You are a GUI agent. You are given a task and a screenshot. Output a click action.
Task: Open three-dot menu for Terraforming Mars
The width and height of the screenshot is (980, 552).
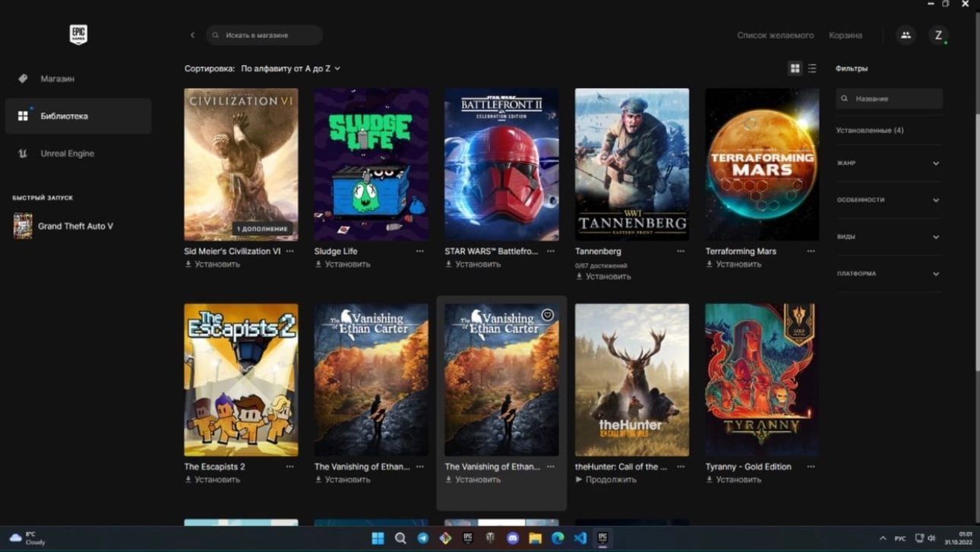point(811,251)
